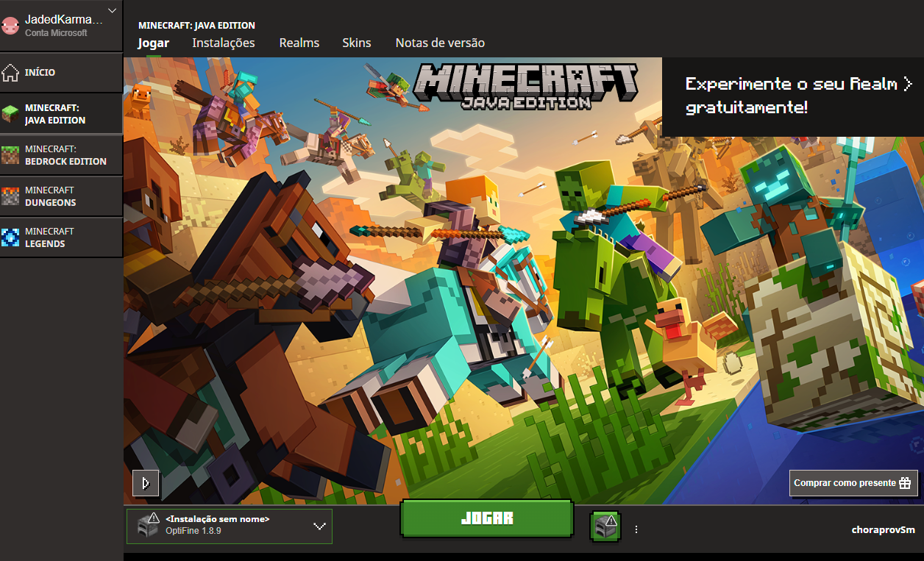Click the choraprovSm player name

pos(883,529)
